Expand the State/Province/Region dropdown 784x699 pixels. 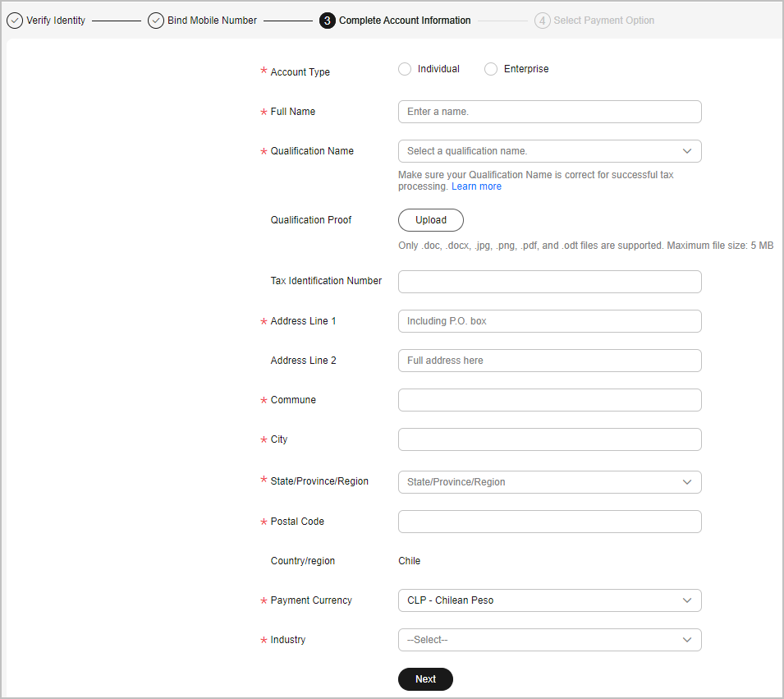549,482
